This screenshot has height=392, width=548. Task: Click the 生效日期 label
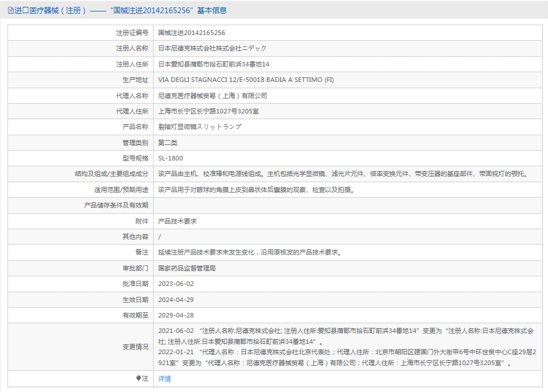[135, 300]
